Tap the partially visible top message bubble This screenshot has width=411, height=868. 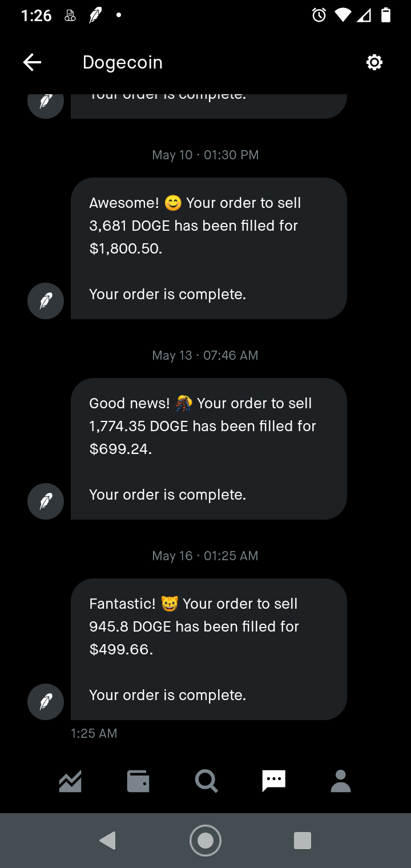point(208,105)
